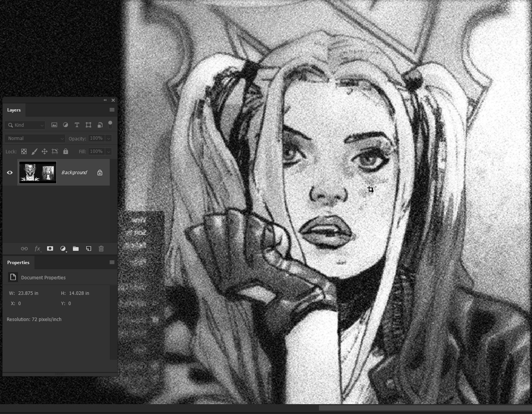Close the floating Layers panel
Viewport: 532px width, 414px height.
click(x=113, y=100)
